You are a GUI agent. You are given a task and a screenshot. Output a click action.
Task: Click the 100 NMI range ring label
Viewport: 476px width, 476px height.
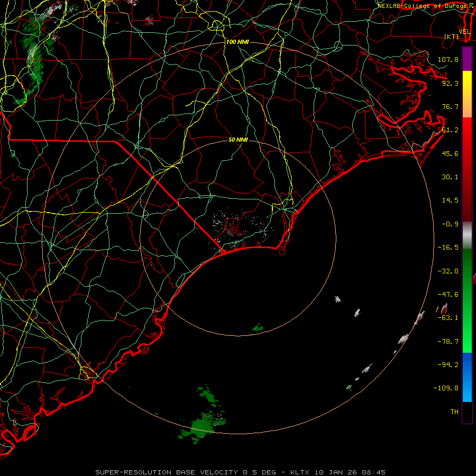click(x=237, y=42)
